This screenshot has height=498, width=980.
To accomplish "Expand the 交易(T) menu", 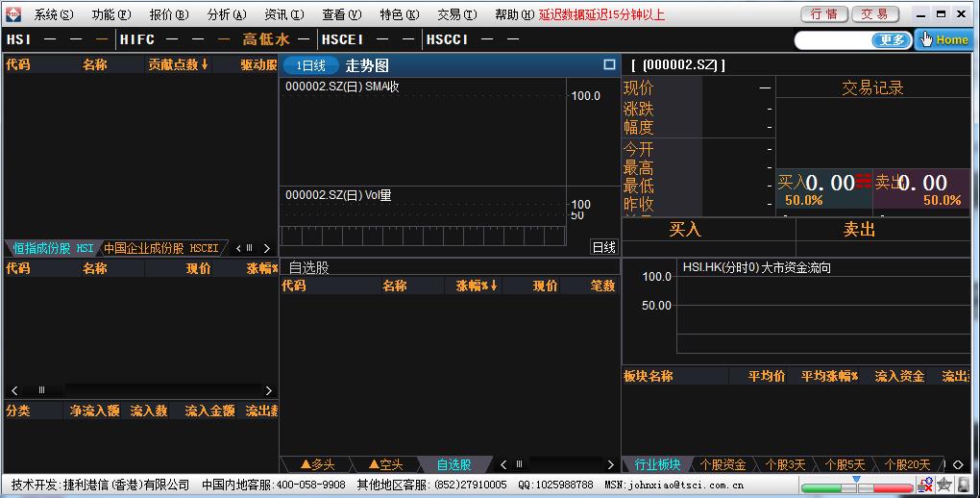I will 456,14.
